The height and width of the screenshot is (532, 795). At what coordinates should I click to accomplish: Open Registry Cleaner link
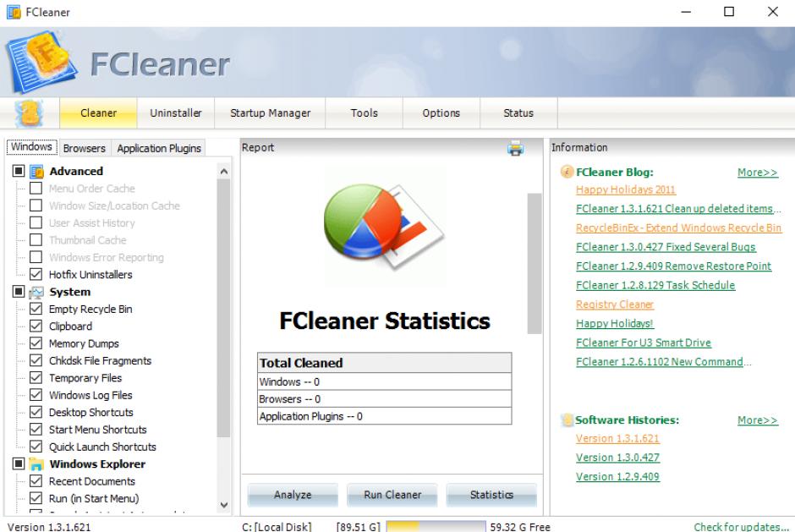coord(615,304)
